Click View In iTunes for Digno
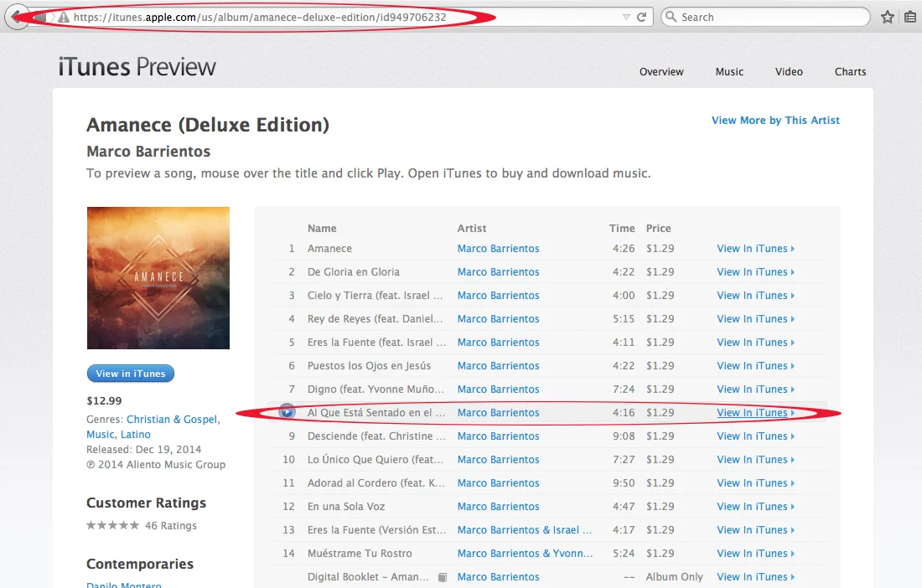The image size is (922, 588). click(755, 389)
